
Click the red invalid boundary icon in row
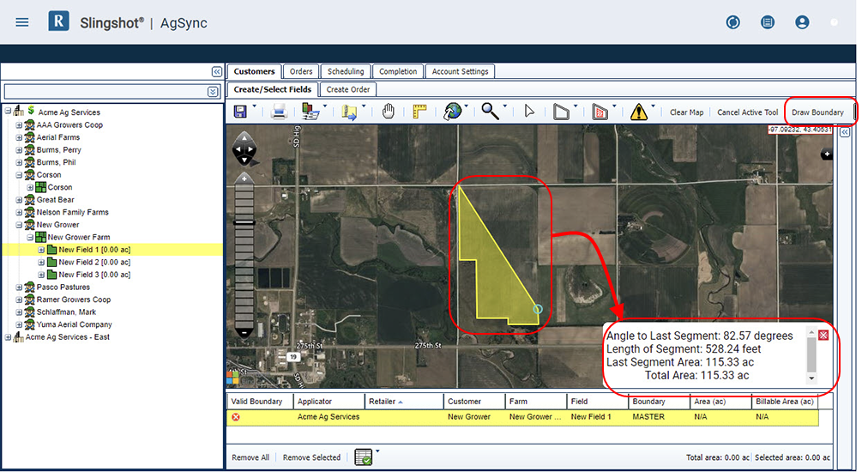coord(236,417)
